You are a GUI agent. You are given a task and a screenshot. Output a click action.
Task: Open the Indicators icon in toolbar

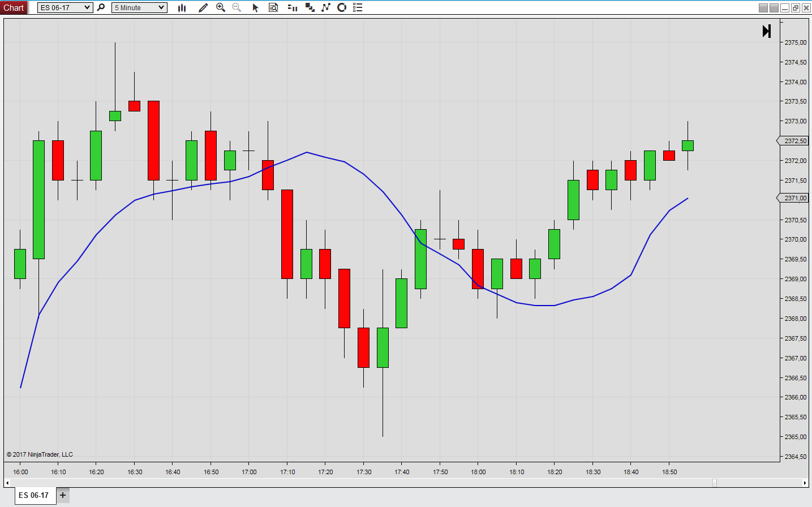click(x=326, y=7)
